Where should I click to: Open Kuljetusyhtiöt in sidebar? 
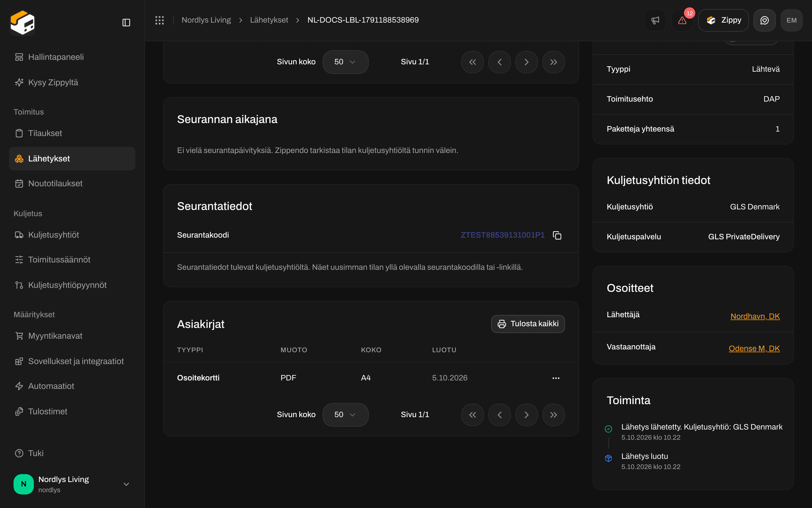click(72, 235)
